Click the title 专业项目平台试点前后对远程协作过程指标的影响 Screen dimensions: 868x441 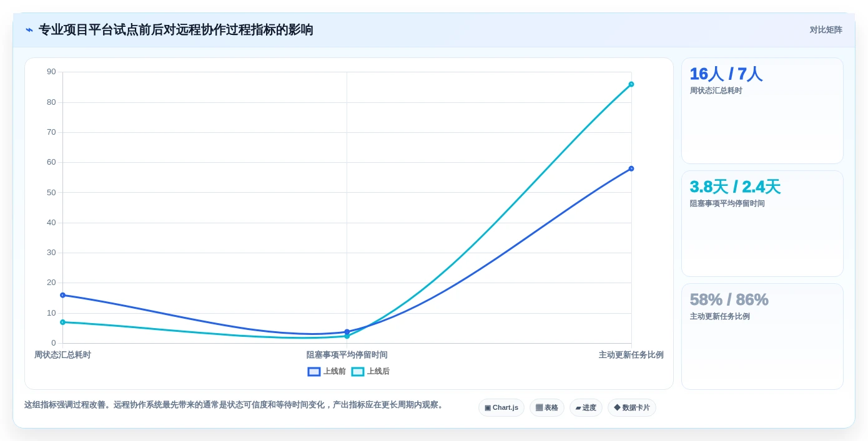pyautogui.click(x=176, y=30)
